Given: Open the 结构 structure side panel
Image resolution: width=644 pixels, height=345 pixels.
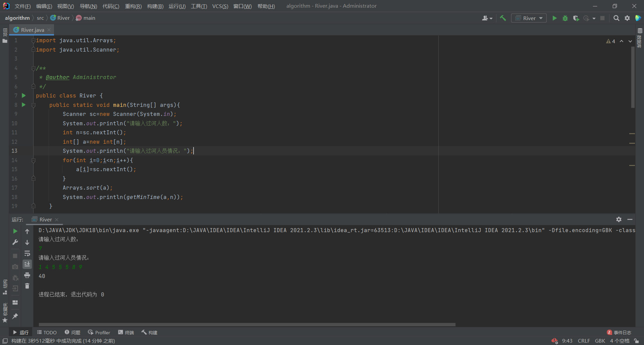Looking at the screenshot, I should coord(5,287).
